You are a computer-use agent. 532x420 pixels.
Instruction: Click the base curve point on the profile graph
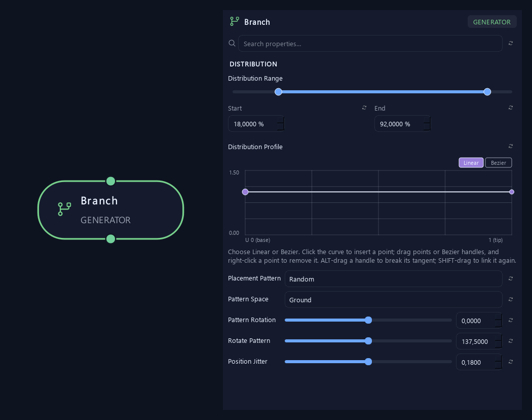click(x=245, y=192)
